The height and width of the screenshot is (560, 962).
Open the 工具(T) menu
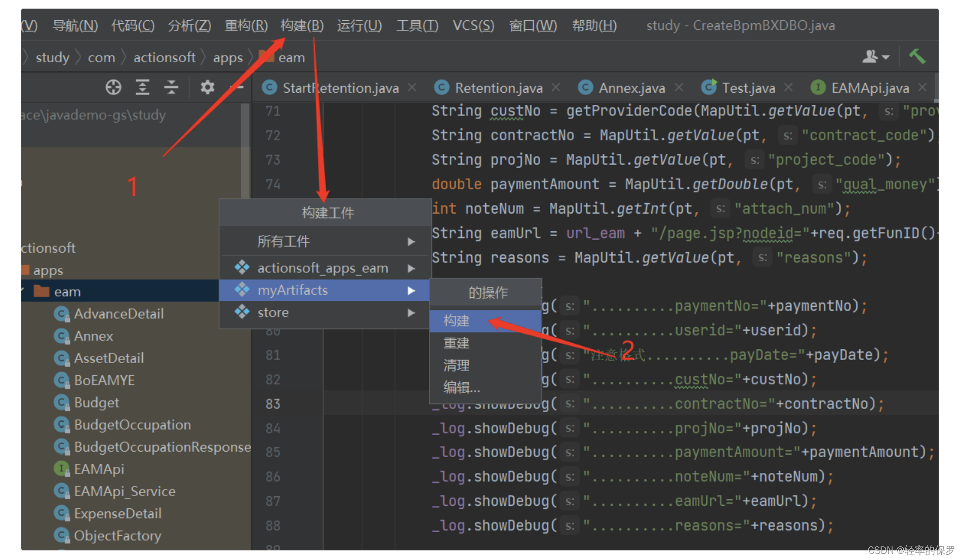point(417,25)
